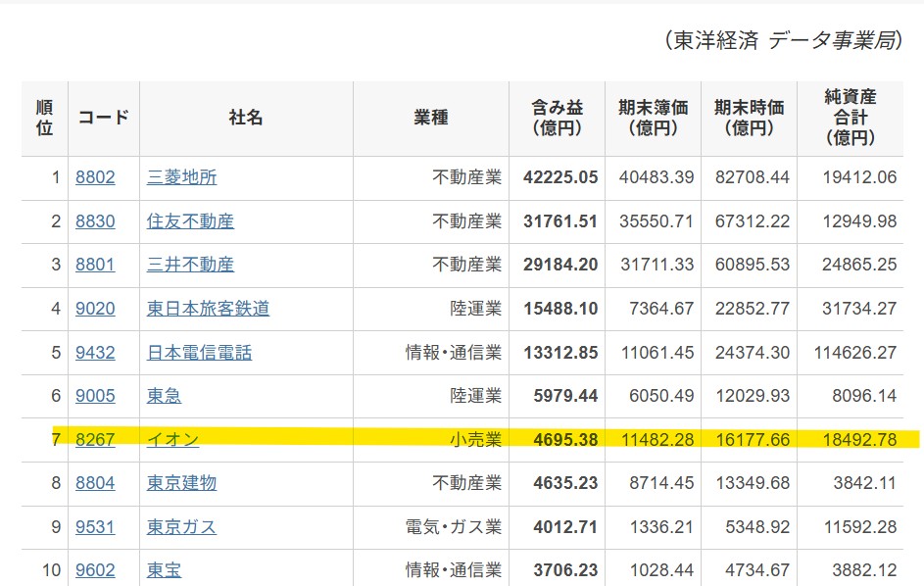
Task: Click the 純資産合計(億円) column header
Action: click(x=851, y=118)
